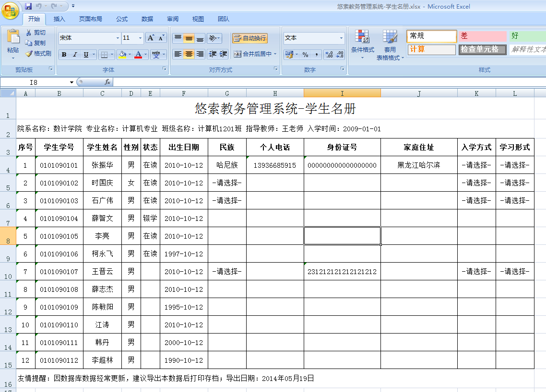The height and width of the screenshot is (392, 546).
Task: Activate the 格式刷 format painter
Action: pyautogui.click(x=38, y=53)
